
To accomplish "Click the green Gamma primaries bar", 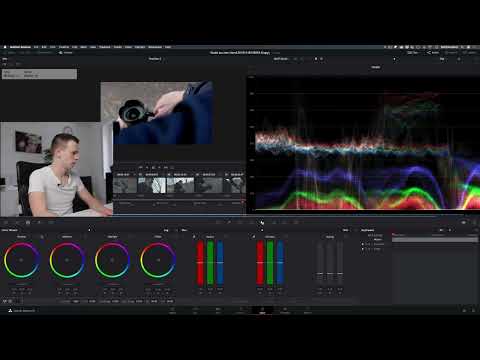I will (270, 263).
